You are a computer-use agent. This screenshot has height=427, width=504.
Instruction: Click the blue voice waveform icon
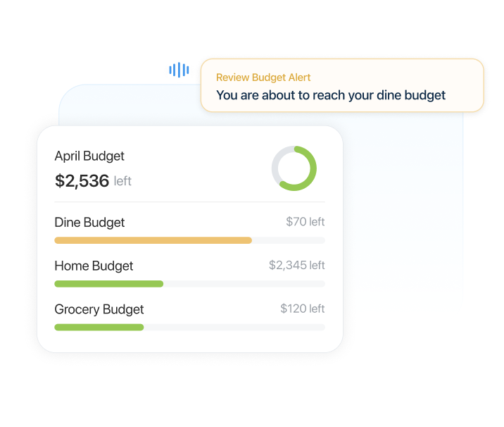click(x=179, y=70)
